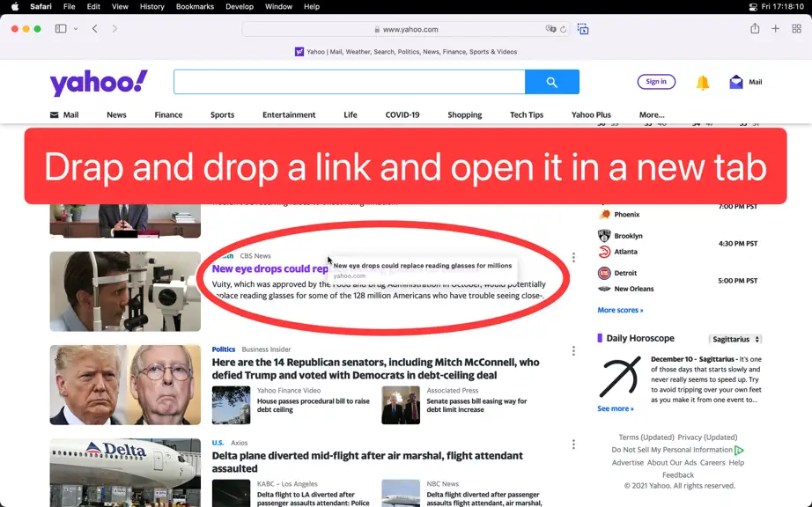Expand the Sagittarius horoscope sign dropdown
This screenshot has height=507, width=812.
pyautogui.click(x=735, y=340)
